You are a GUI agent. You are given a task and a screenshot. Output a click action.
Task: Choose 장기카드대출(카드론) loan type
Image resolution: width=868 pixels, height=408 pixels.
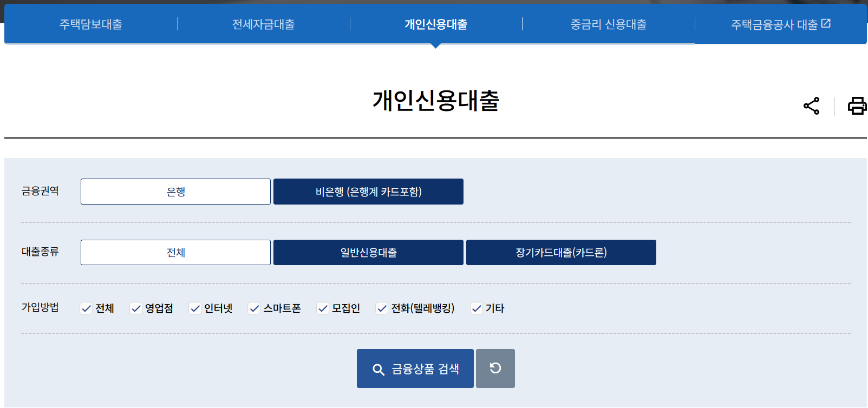coord(561,252)
